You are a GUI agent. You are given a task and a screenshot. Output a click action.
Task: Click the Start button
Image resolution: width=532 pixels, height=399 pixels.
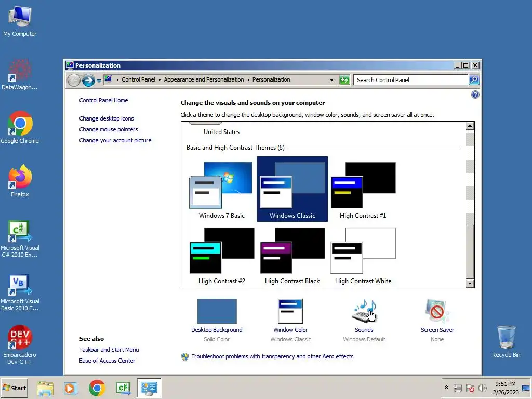[x=14, y=388]
